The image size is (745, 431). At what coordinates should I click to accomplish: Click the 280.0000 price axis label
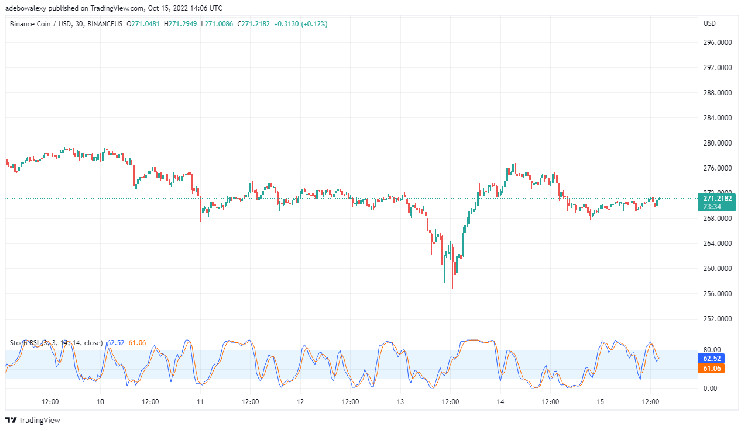(715, 143)
